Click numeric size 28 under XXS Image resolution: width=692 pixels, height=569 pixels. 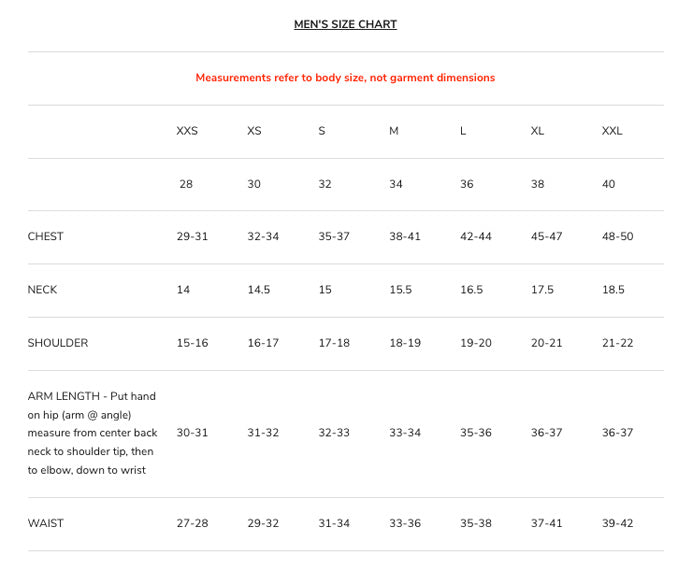186,184
